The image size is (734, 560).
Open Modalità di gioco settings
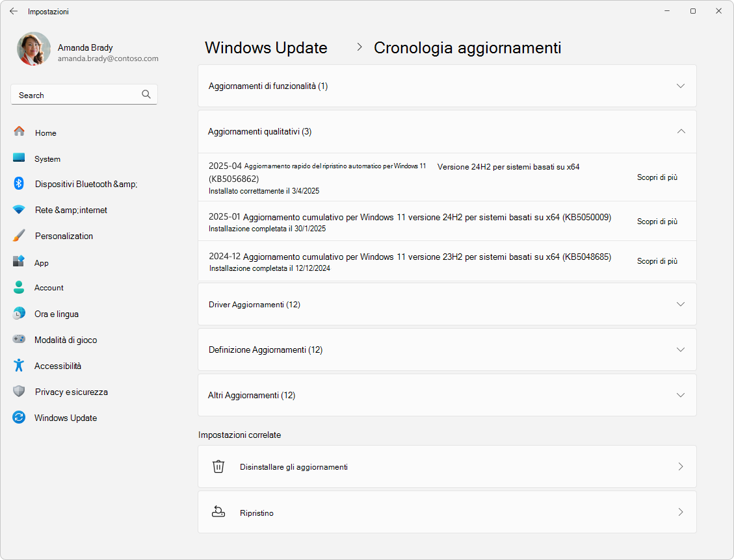pyautogui.click(x=66, y=340)
